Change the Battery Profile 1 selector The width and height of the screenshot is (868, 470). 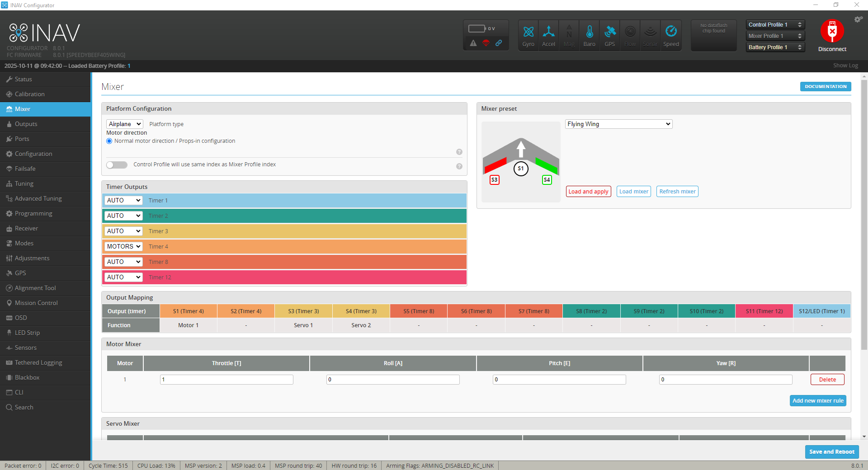pyautogui.click(x=775, y=47)
